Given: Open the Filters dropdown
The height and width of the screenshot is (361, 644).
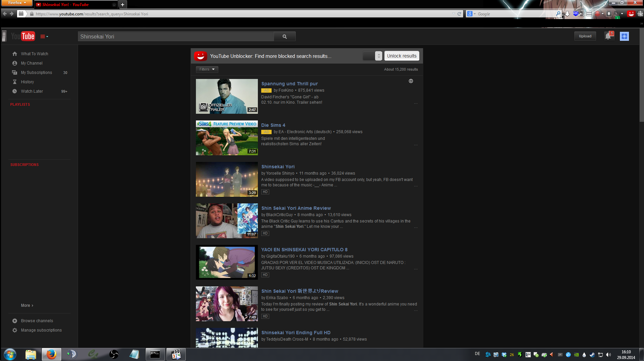Looking at the screenshot, I should click(207, 69).
